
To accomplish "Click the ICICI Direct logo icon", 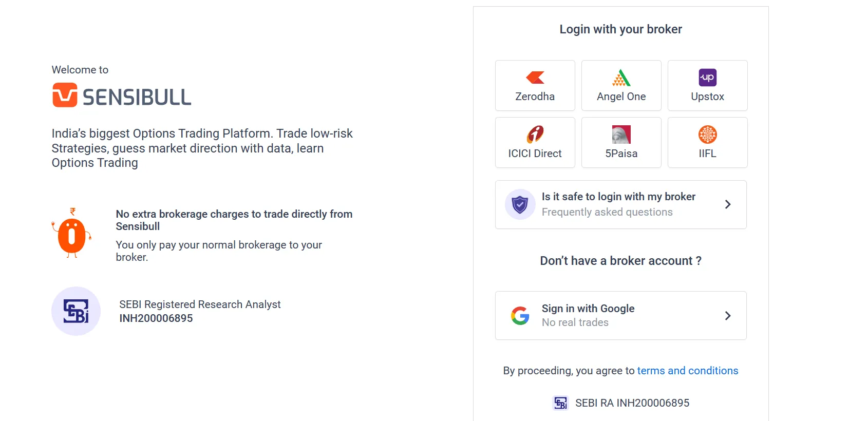I will 535,135.
